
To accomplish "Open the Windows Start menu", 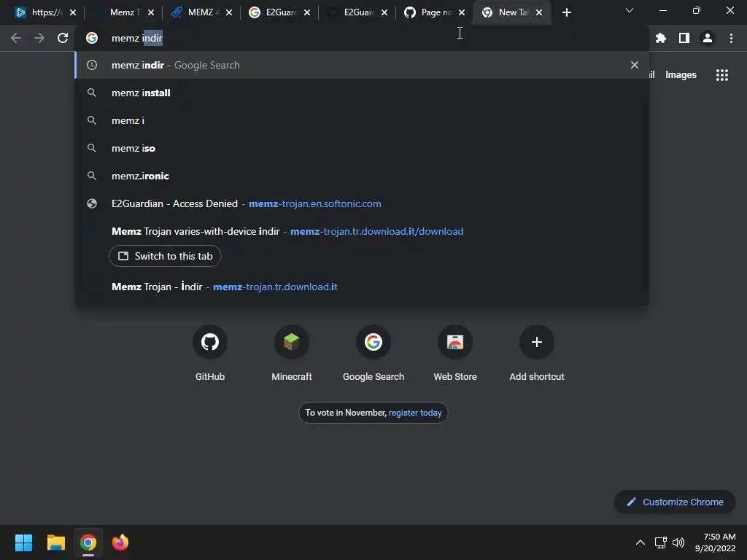I will [x=23, y=542].
